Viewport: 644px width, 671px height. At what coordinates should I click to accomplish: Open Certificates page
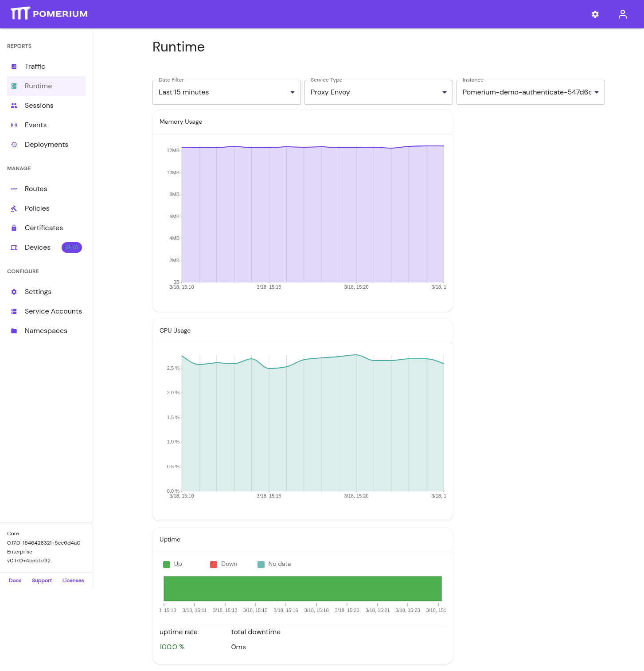click(x=46, y=228)
